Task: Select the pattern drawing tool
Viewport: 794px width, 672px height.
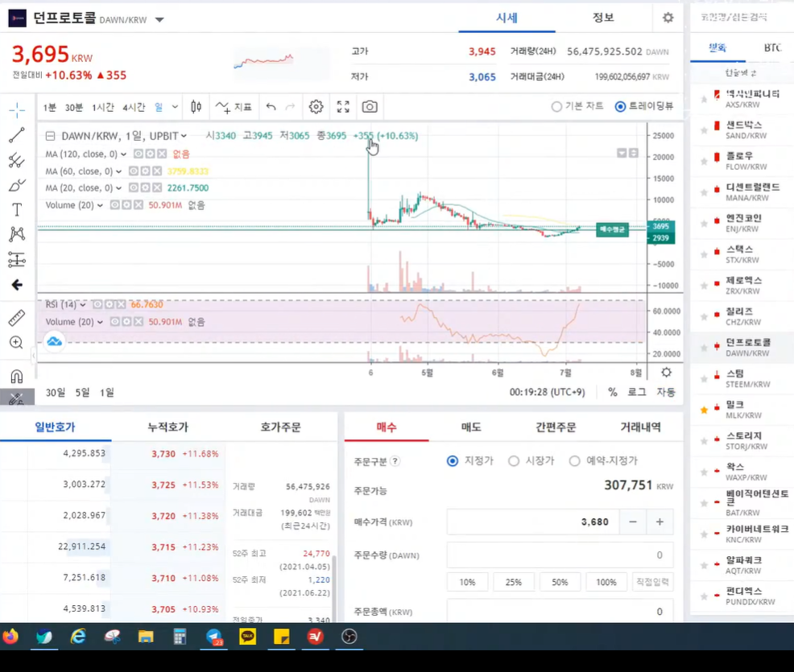Action: tap(17, 233)
